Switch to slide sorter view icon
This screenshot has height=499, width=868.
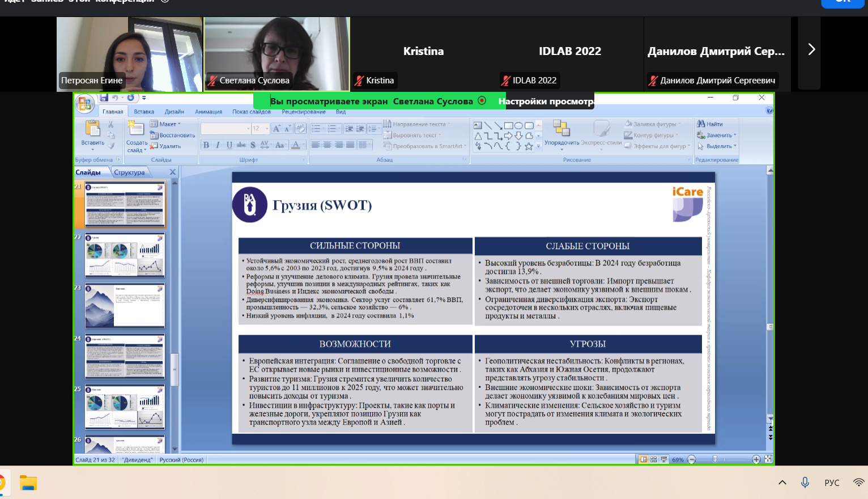click(654, 459)
